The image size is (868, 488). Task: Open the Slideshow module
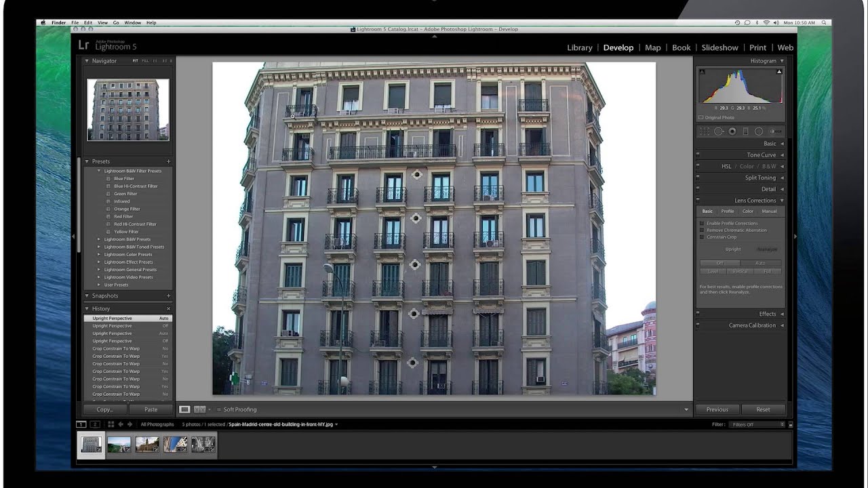pos(720,47)
